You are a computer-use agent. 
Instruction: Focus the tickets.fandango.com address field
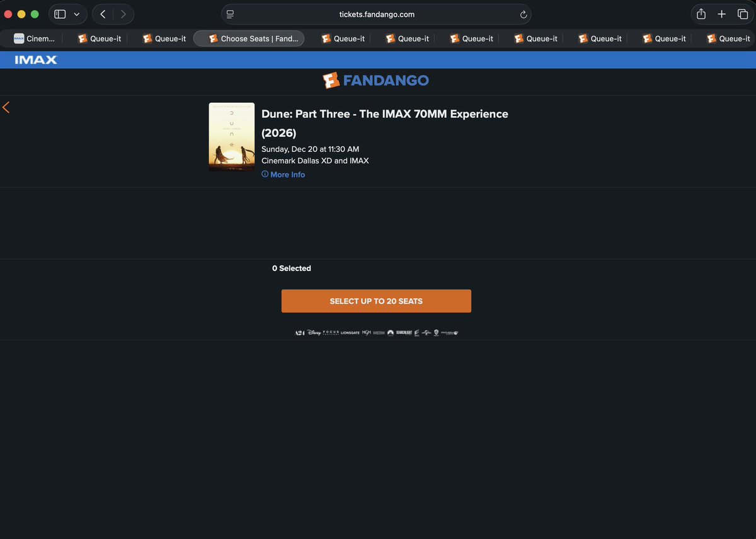click(x=376, y=14)
